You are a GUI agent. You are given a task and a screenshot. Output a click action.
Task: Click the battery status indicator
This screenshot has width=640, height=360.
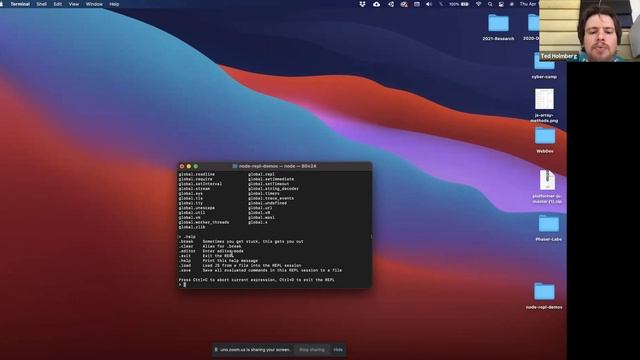(459, 4)
